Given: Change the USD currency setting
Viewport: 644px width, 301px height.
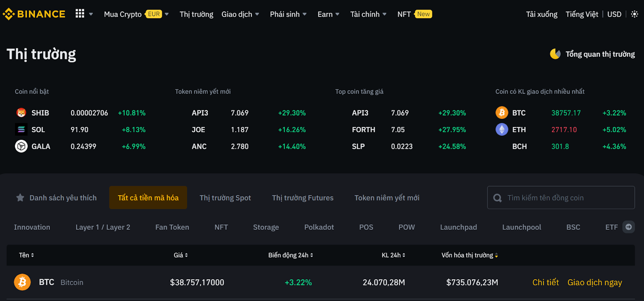Looking at the screenshot, I should [614, 14].
